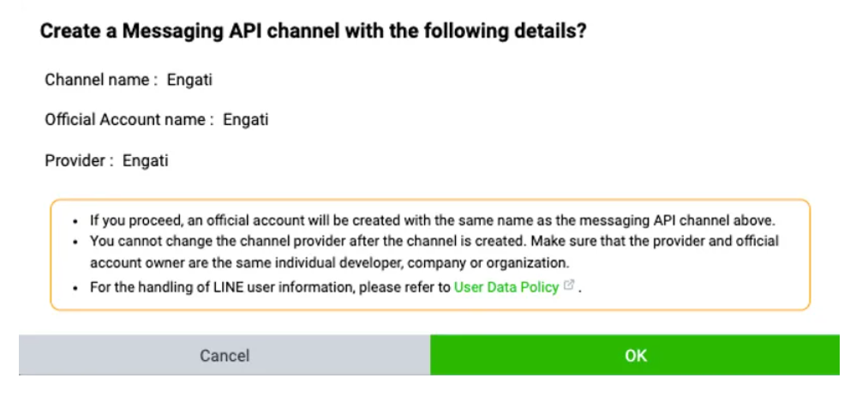The image size is (868, 396).
Task: Click the bullet dot of the second note
Action: coord(78,243)
